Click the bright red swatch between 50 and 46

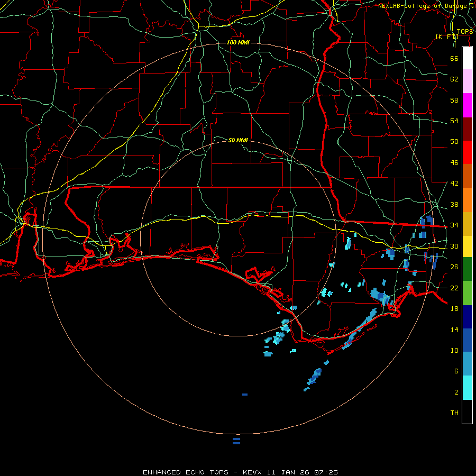pyautogui.click(x=467, y=152)
